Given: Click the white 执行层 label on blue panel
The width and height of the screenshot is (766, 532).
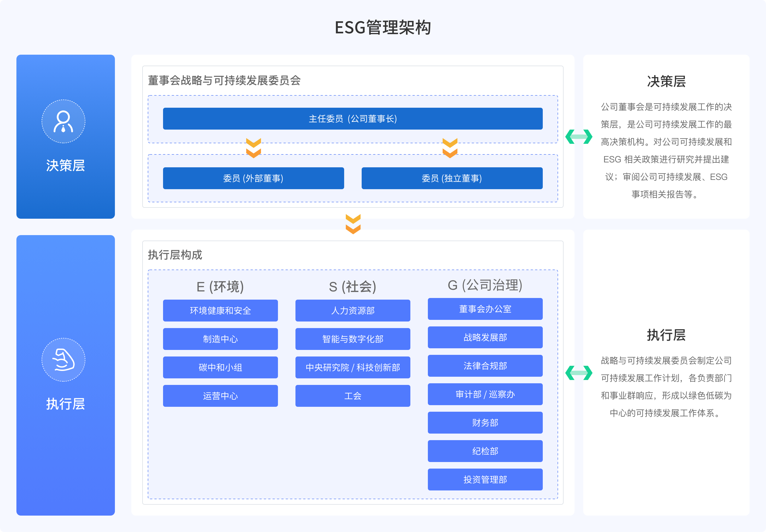Looking at the screenshot, I should [65, 404].
